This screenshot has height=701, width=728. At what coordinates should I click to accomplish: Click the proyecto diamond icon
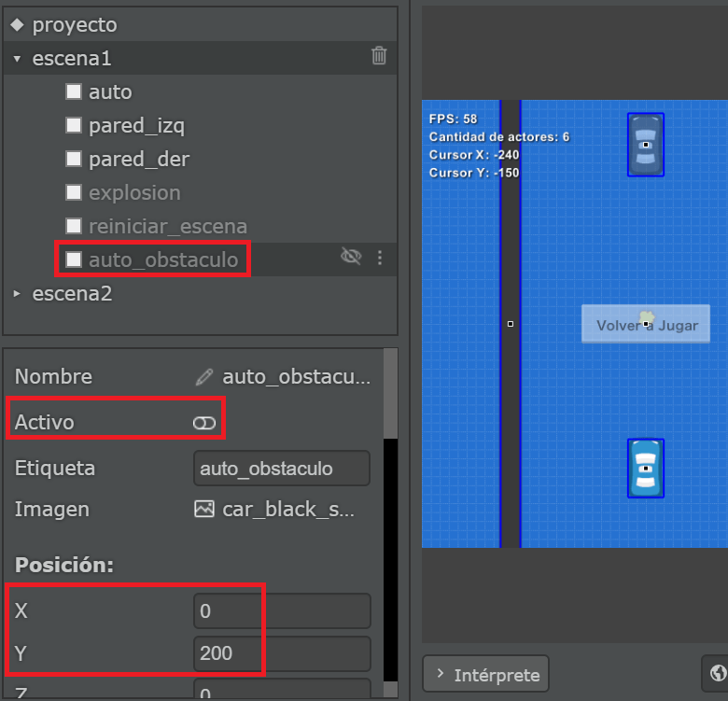coord(17,24)
